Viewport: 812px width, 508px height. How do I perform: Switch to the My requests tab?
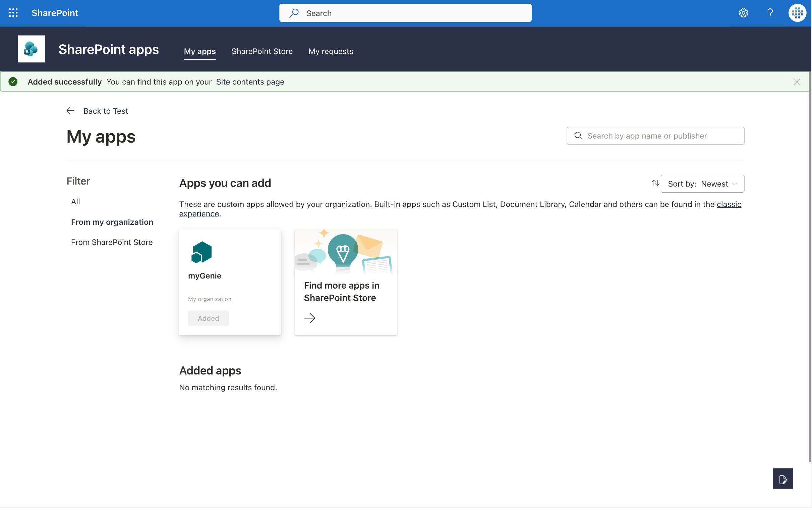[x=331, y=51]
